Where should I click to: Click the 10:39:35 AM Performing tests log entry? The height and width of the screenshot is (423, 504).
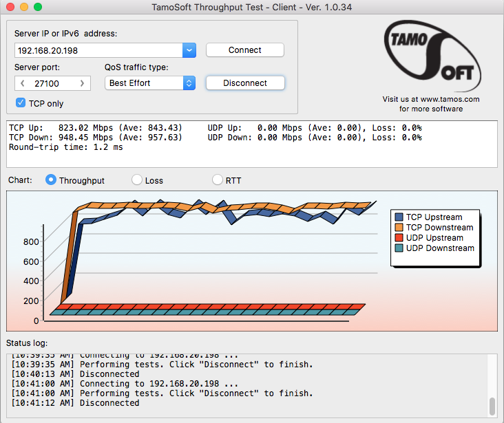pos(162,365)
